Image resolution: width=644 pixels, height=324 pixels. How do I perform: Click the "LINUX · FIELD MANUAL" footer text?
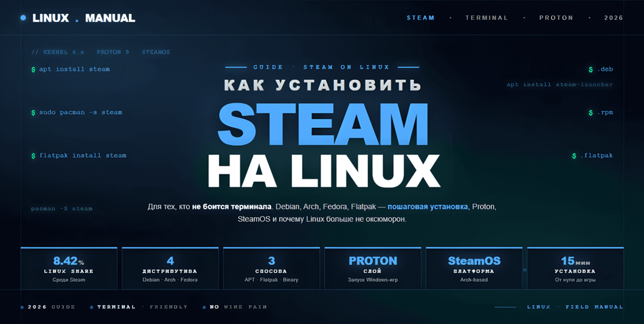pos(575,307)
